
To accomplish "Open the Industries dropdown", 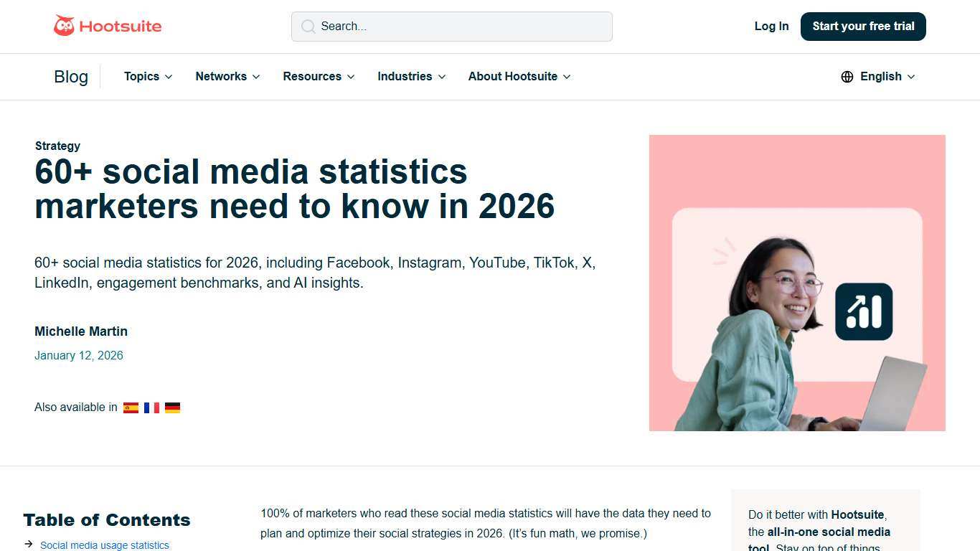I will [411, 77].
